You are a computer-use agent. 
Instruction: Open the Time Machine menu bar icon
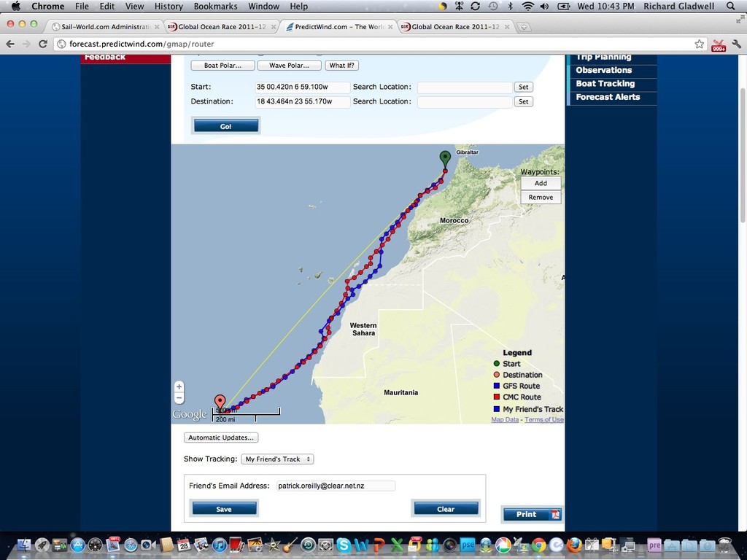493,6
